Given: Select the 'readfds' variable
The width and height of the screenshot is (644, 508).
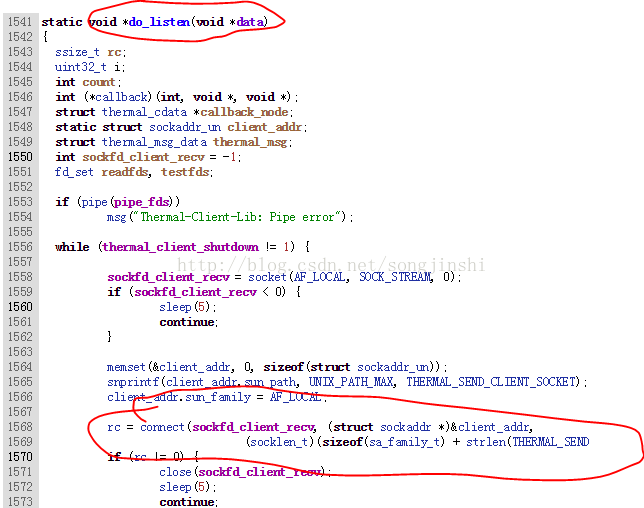Looking at the screenshot, I should coord(125,172).
